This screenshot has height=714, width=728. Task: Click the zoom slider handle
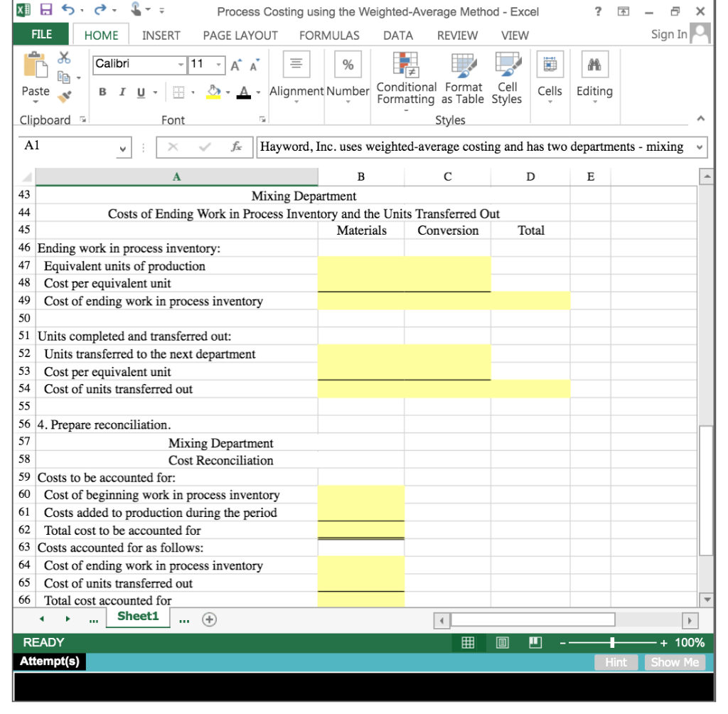click(612, 643)
